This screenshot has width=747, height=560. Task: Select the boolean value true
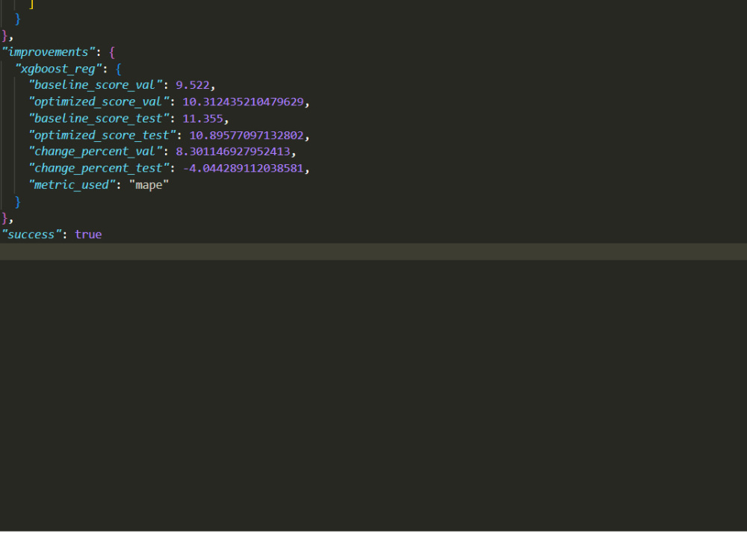pyautogui.click(x=88, y=234)
